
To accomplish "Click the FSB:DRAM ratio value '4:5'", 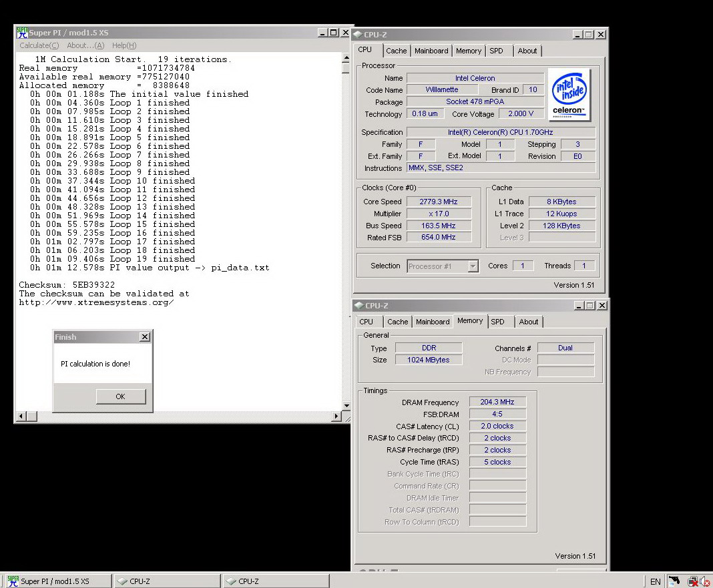I will 497,414.
